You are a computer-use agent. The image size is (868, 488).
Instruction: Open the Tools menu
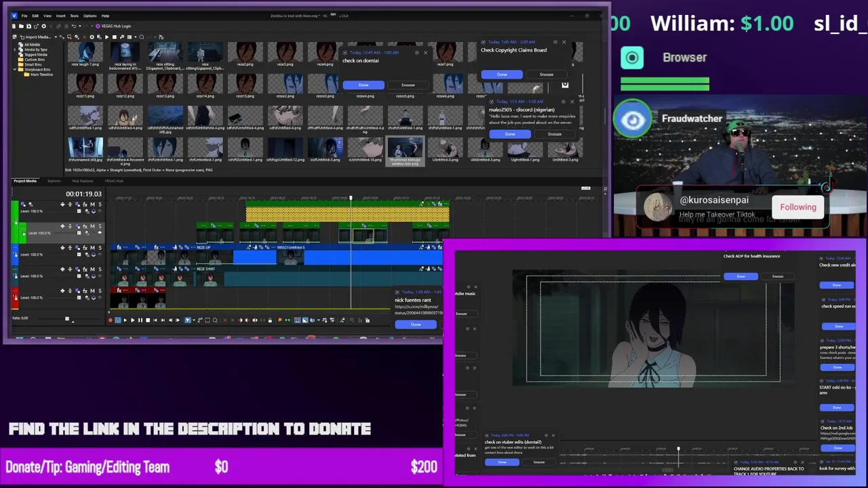click(74, 16)
